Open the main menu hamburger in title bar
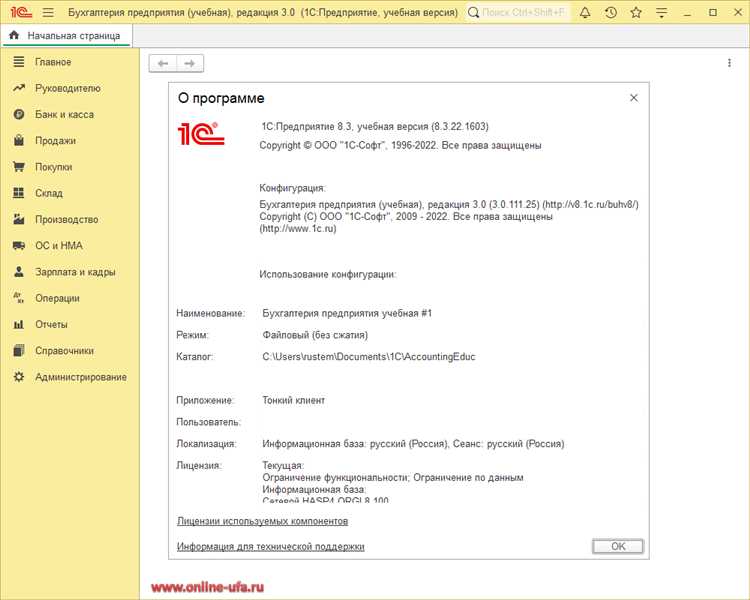The height and width of the screenshot is (600, 750). (x=48, y=12)
